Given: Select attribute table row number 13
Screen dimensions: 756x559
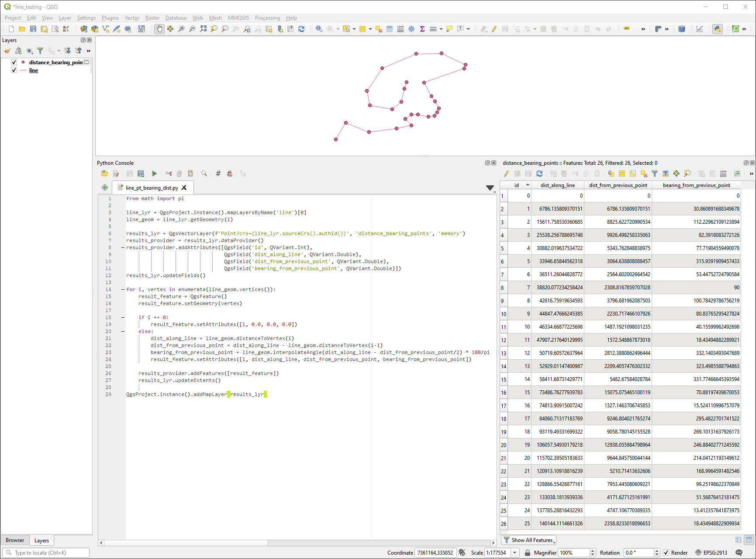Looking at the screenshot, I should [x=504, y=353].
